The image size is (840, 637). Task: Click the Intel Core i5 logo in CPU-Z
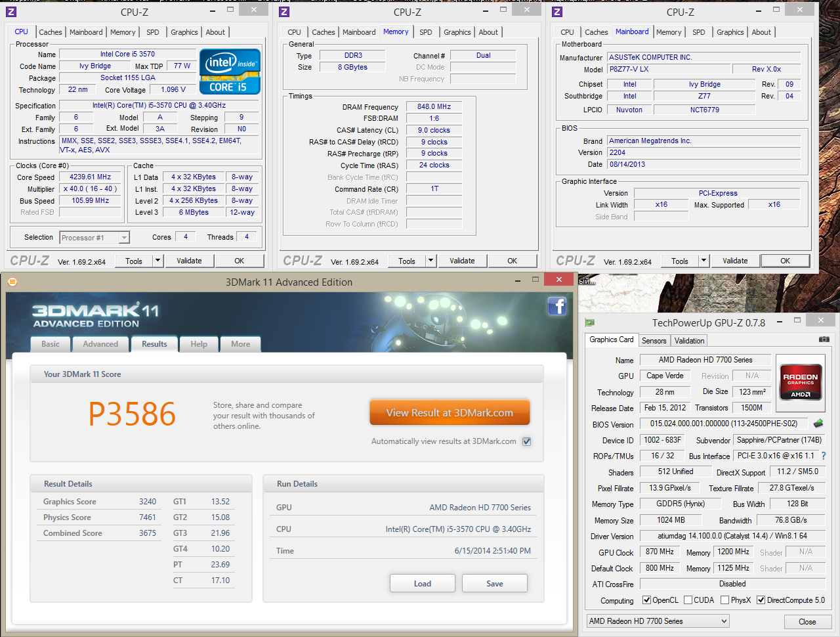pos(230,72)
